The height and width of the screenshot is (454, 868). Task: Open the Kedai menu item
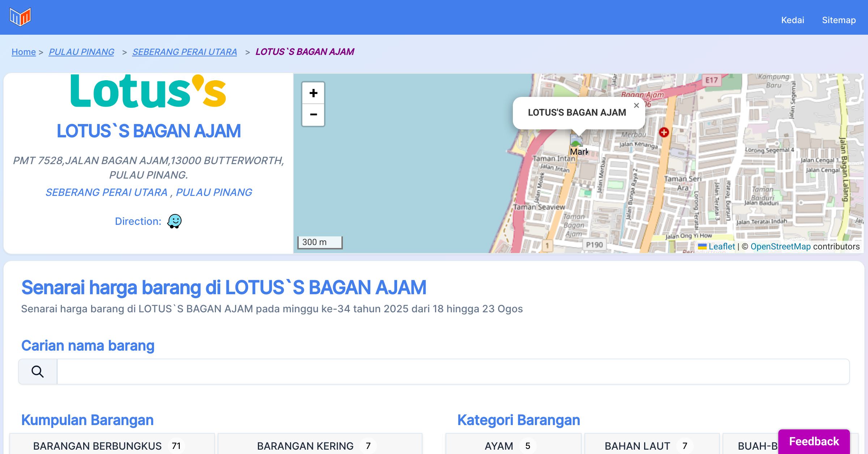[792, 20]
